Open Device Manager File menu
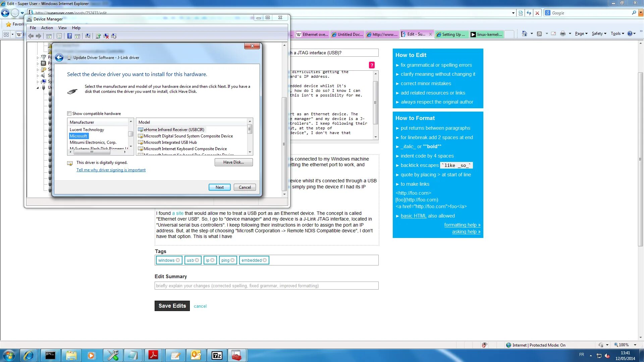The width and height of the screenshot is (644, 362). click(33, 28)
